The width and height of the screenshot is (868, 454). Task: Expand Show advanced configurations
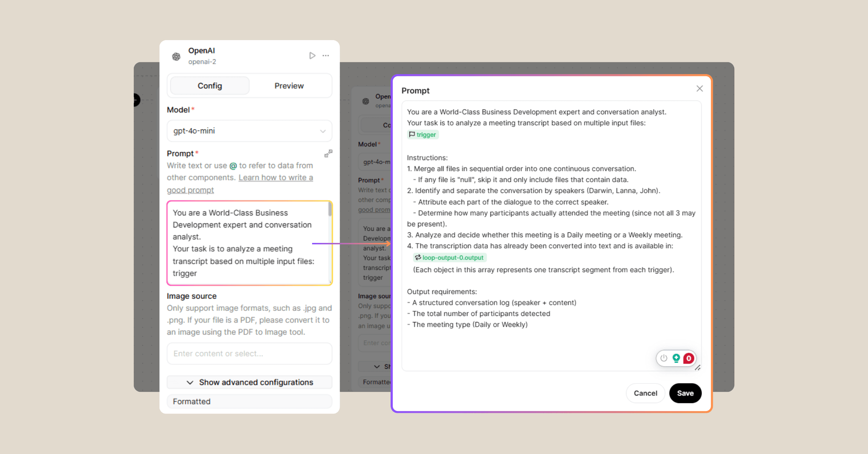click(249, 382)
